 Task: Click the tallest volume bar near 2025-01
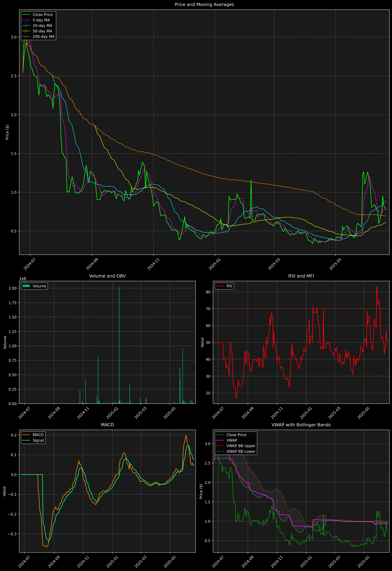(x=119, y=345)
